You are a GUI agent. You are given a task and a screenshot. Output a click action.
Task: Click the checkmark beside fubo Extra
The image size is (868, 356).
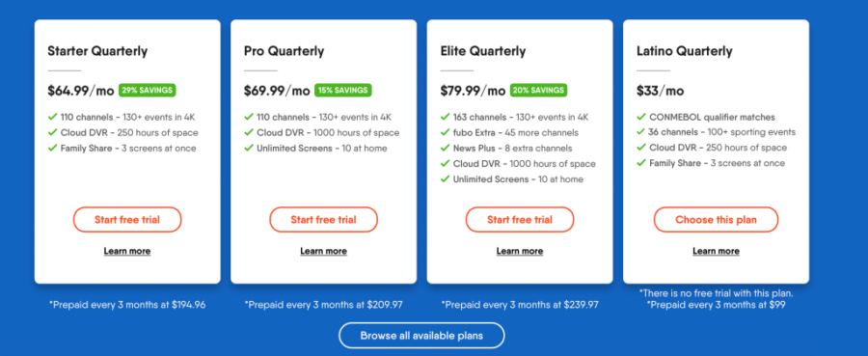[x=445, y=133]
